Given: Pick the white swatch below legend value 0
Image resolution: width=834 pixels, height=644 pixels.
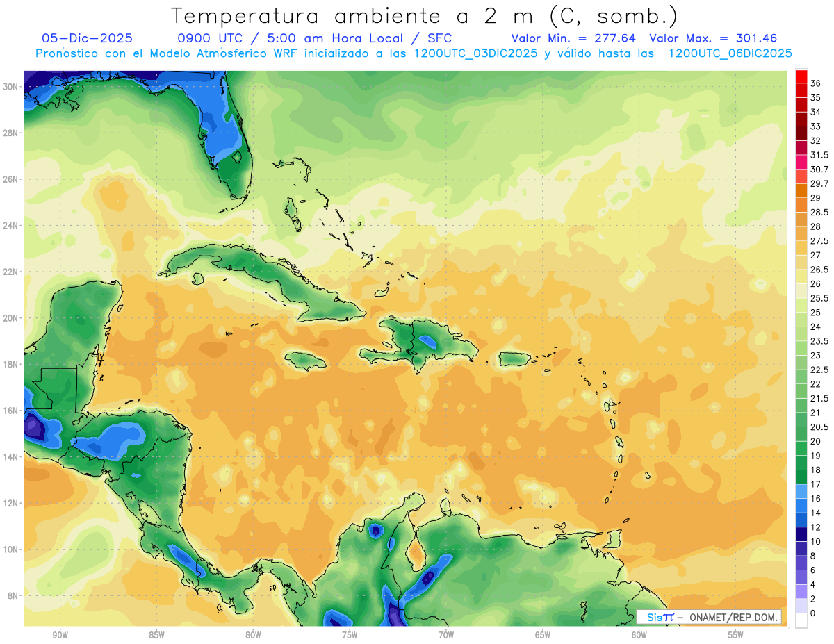Looking at the screenshot, I should point(801,620).
